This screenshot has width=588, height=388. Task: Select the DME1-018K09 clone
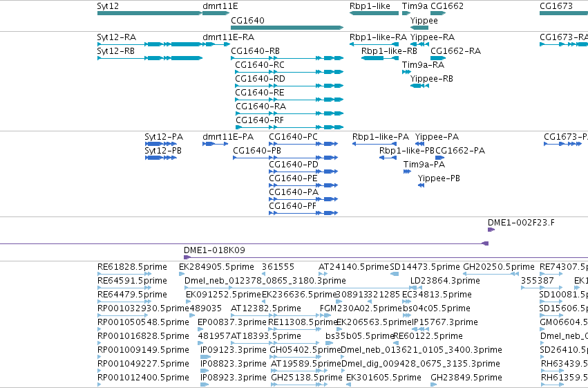(386, 257)
